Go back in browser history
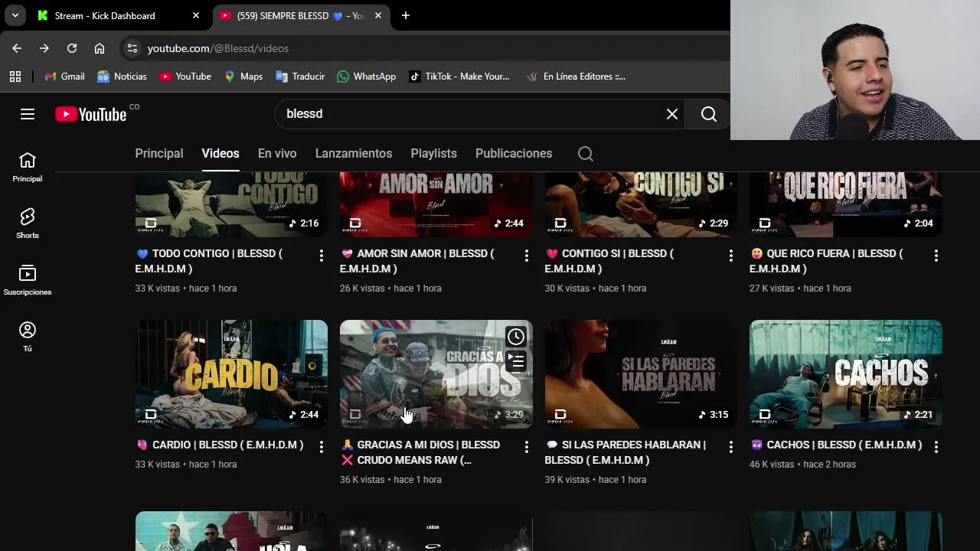The image size is (980, 551). click(17, 48)
